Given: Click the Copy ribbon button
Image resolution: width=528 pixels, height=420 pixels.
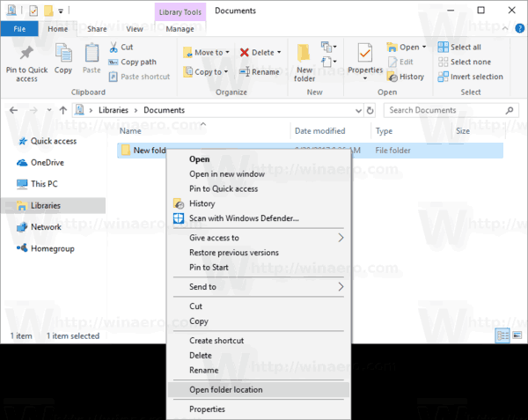Looking at the screenshot, I should 63,59.
